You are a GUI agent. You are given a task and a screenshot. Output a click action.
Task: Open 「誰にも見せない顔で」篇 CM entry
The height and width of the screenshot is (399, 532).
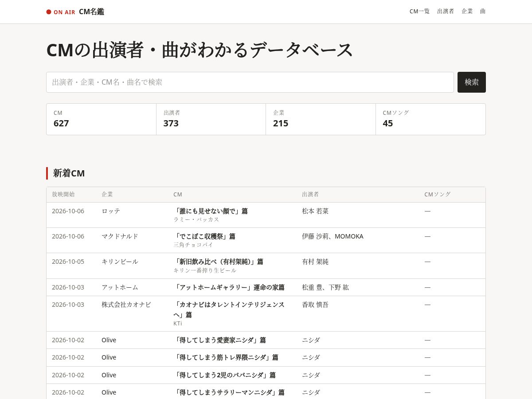(x=211, y=211)
